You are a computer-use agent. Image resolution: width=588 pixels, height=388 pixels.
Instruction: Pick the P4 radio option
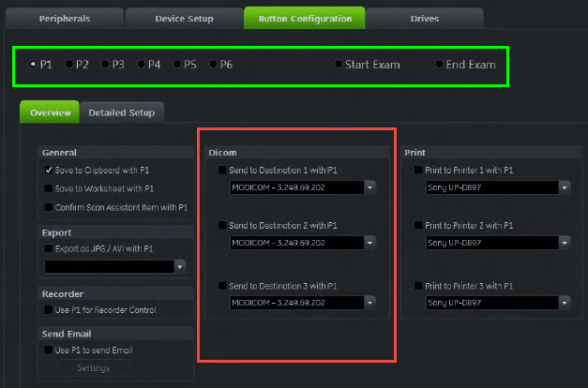point(141,64)
